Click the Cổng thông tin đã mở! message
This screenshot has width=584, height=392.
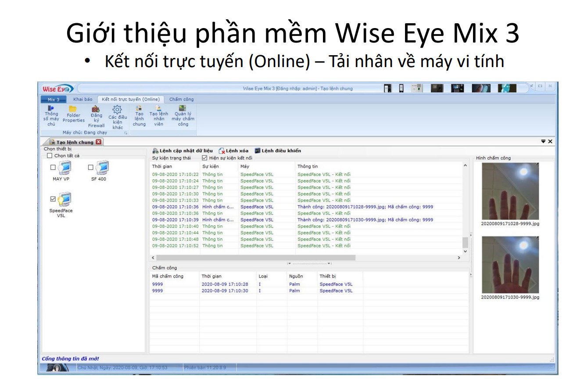(70, 359)
